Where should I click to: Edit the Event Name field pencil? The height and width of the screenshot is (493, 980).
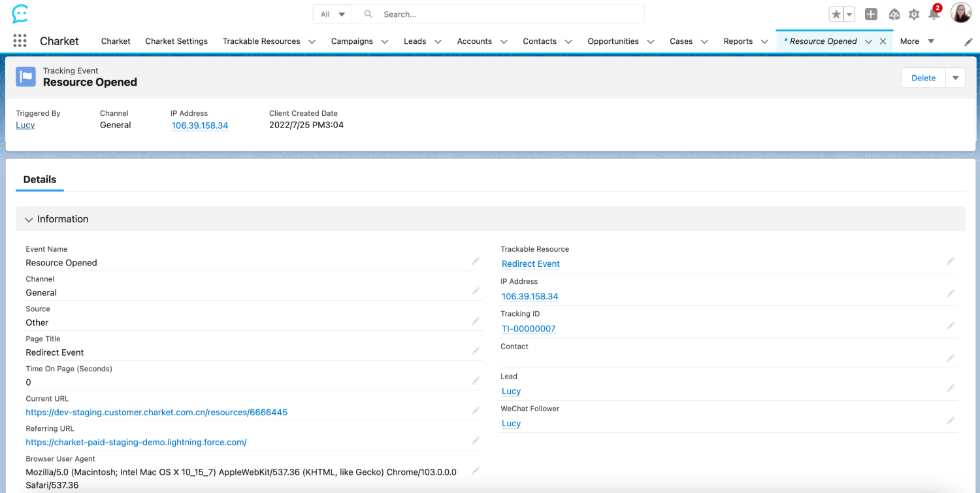coord(476,261)
